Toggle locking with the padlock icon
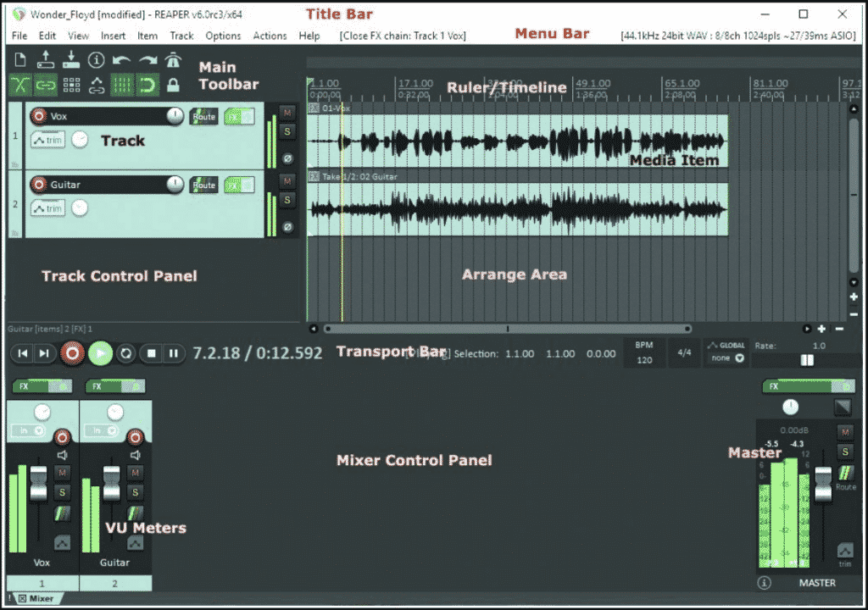Screen dimensions: 868x610 174,85
